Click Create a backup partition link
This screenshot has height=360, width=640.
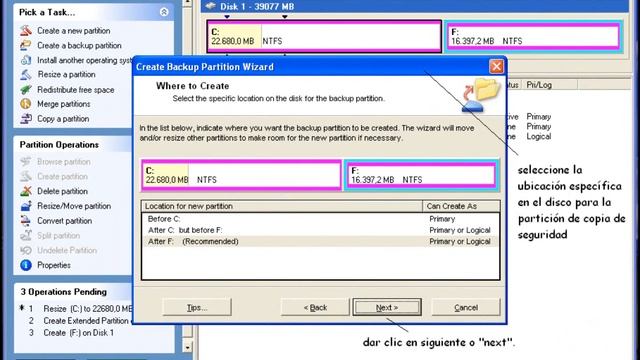tap(80, 45)
